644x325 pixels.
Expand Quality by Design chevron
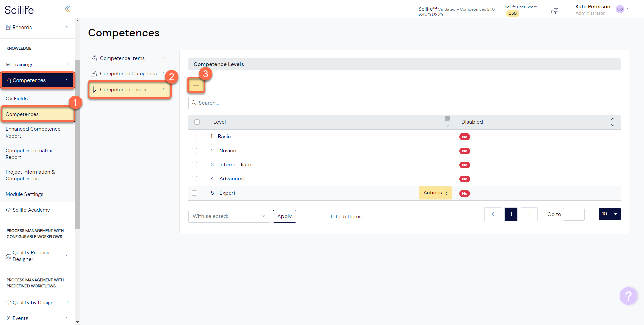tap(67, 302)
